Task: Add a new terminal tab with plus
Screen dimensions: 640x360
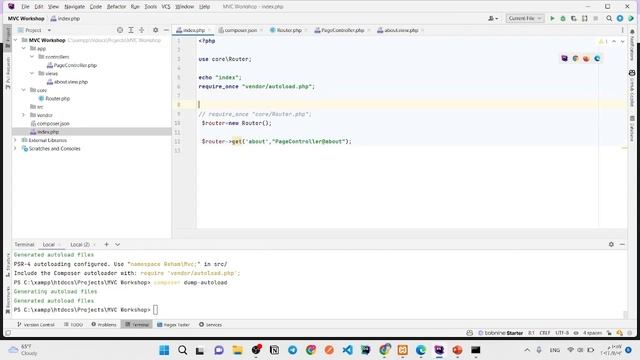Action: [107, 244]
